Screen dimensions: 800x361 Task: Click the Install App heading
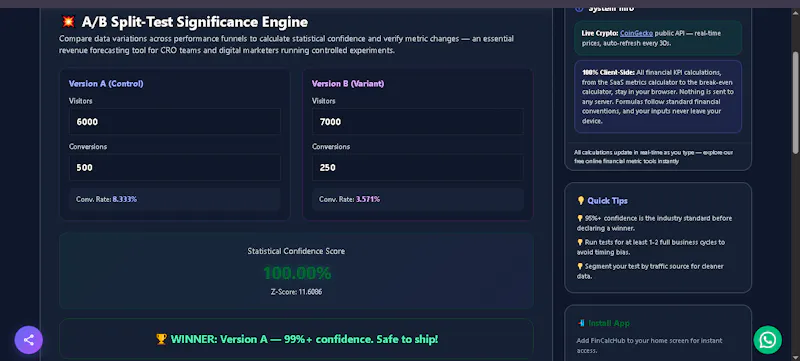609,323
